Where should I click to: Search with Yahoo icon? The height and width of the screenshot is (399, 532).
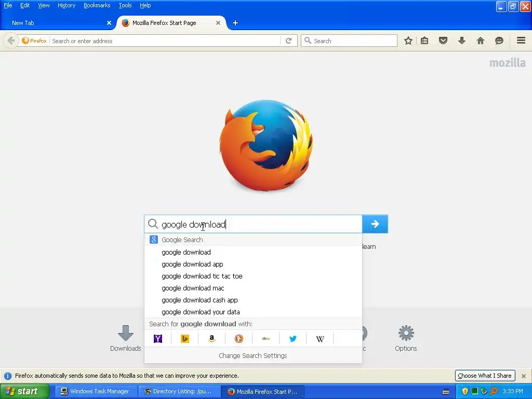click(158, 339)
